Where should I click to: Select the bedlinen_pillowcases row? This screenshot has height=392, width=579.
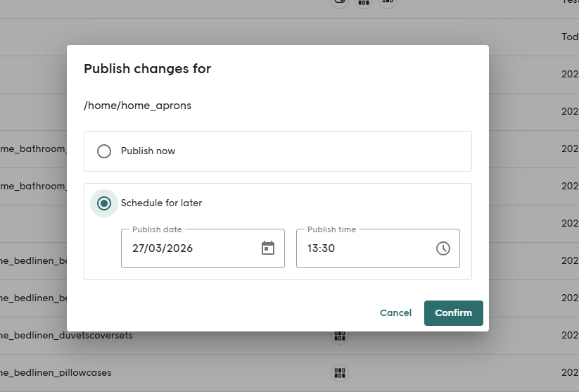coord(56,373)
